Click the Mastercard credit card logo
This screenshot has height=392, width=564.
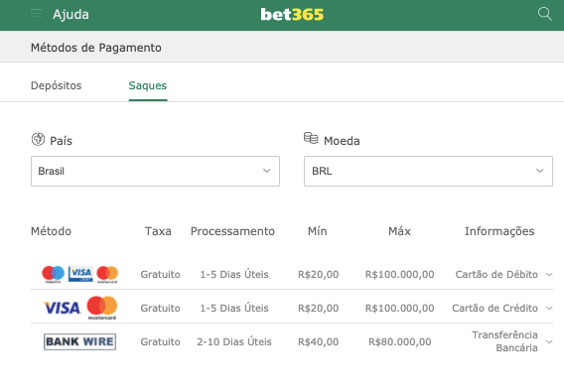pos(102,308)
